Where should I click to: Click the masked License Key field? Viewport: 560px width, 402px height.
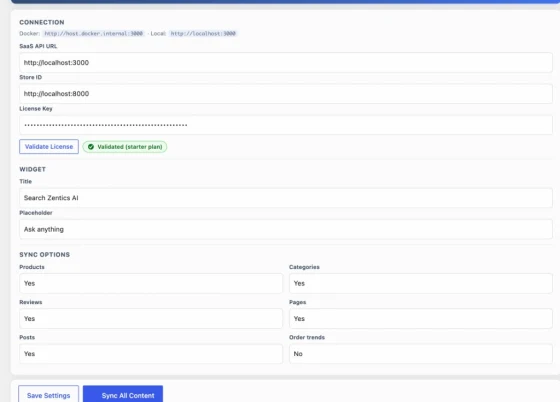point(286,125)
